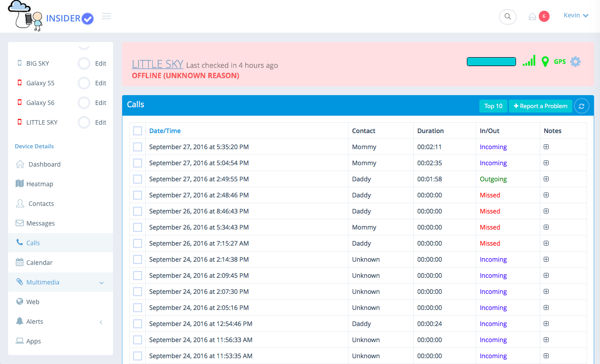
Task: Click the green Outgoing status text
Action: (493, 179)
